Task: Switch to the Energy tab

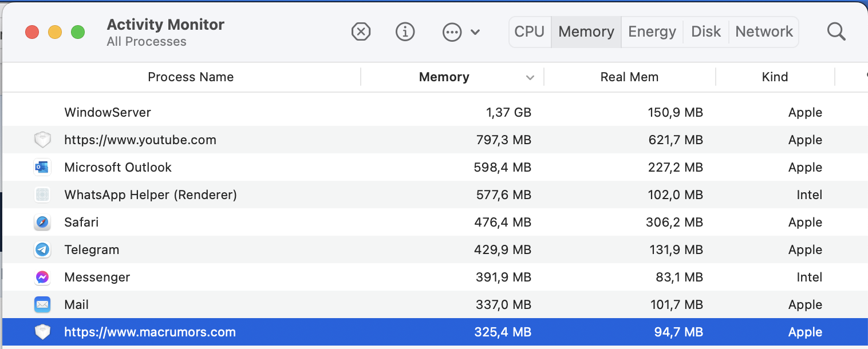Action: 652,32
